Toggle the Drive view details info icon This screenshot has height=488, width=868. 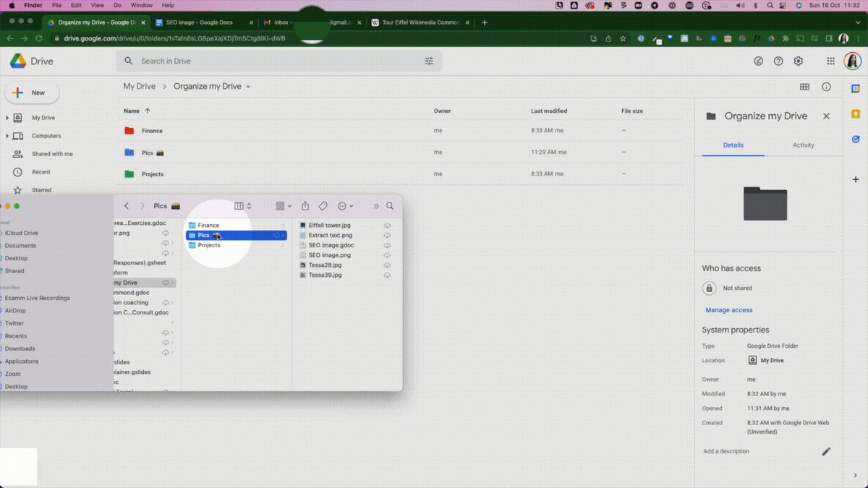click(x=826, y=87)
